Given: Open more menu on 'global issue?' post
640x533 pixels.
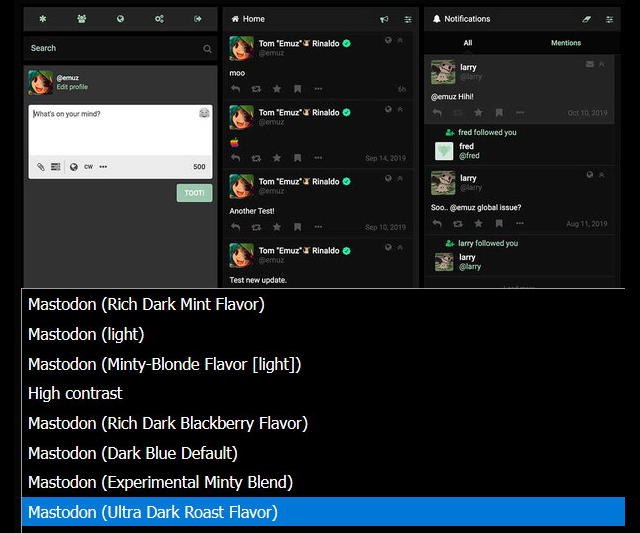Looking at the screenshot, I should pyautogui.click(x=520, y=223).
